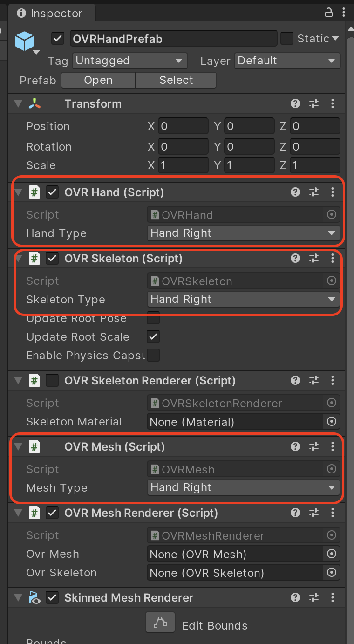Toggle the Static checkbox
The height and width of the screenshot is (644, 354).
[x=287, y=38]
